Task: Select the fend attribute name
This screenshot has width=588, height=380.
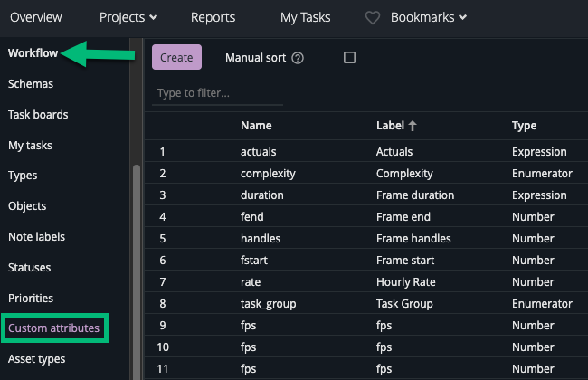Action: 252,217
